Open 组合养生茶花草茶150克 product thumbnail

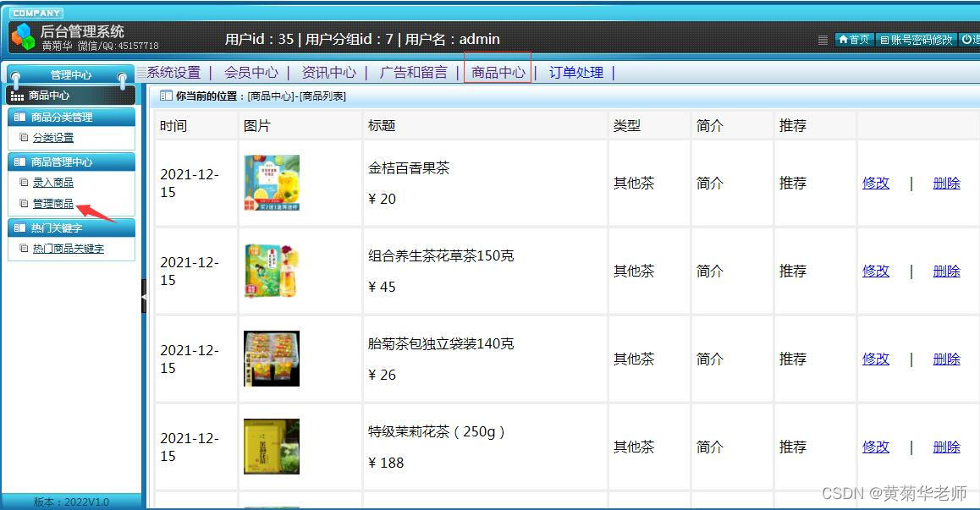coord(272,271)
